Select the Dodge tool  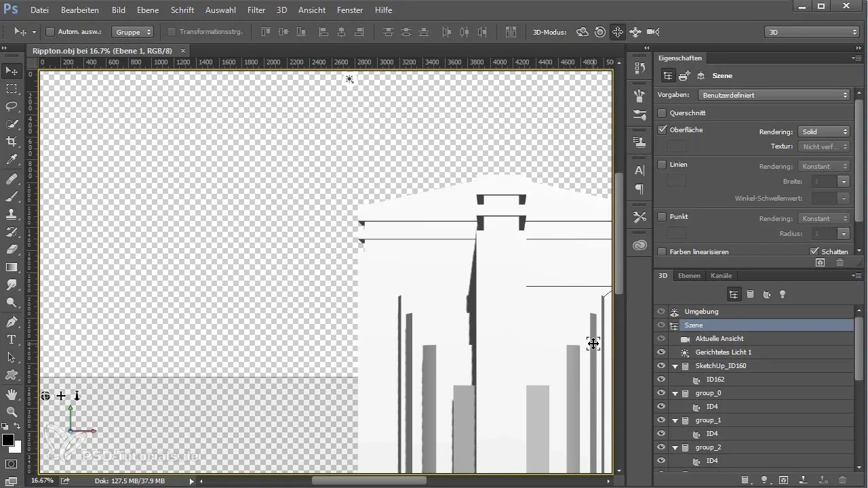tap(12, 302)
